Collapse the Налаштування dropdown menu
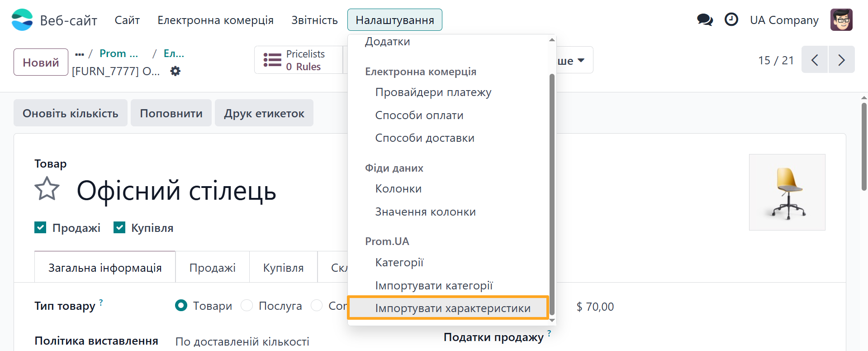Viewport: 868px width, 351px height. pos(394,20)
